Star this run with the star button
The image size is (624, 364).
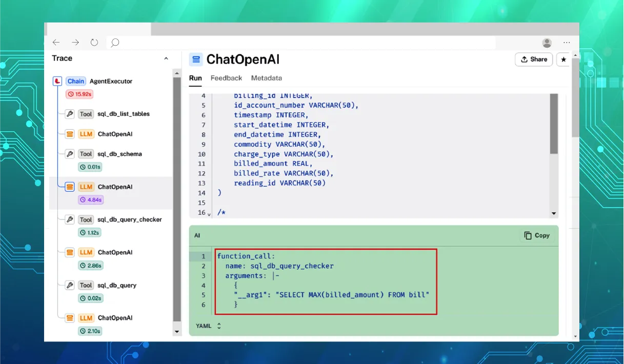tap(563, 59)
